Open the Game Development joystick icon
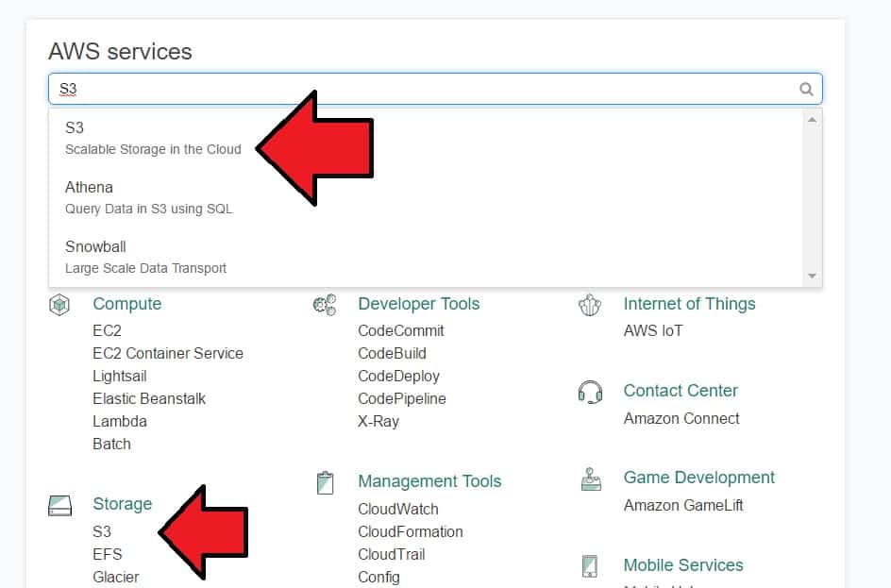The width and height of the screenshot is (891, 588). 591,479
